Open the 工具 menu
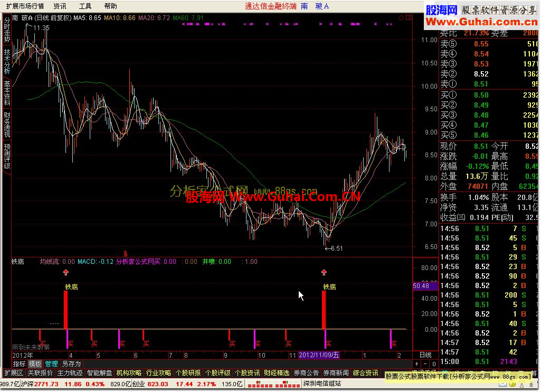Viewport: 541px width, 392px height. (x=85, y=6)
